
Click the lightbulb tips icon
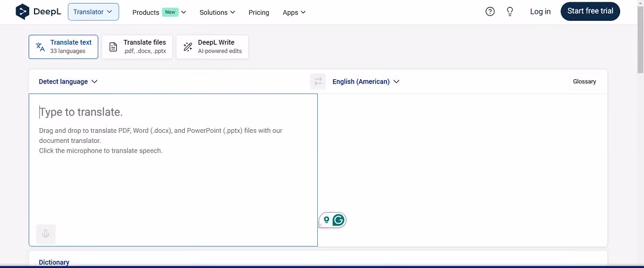pos(510,11)
